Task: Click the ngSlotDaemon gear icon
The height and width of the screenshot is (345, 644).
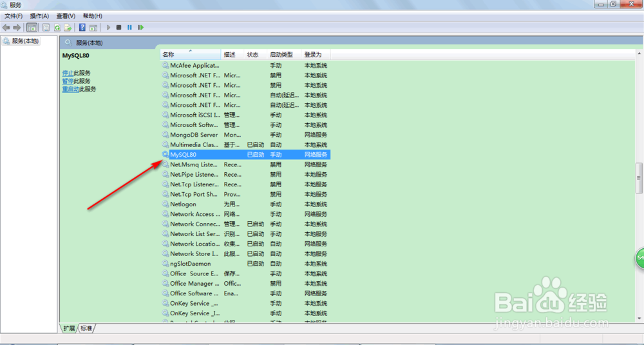Action: (165, 264)
